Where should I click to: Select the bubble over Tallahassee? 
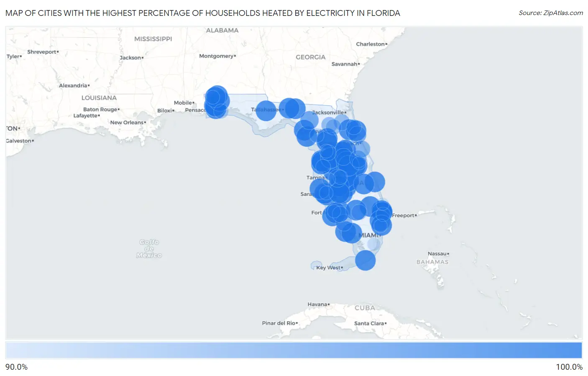(x=266, y=110)
